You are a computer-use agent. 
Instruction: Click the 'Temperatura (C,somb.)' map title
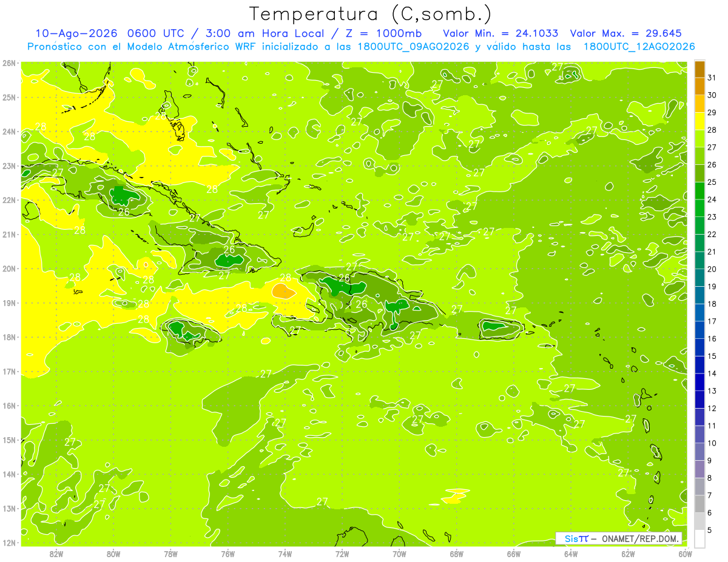[371, 15]
